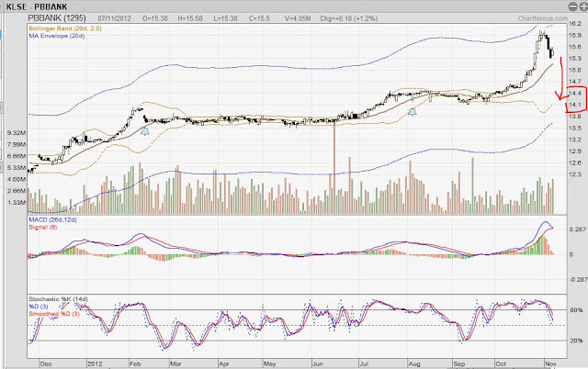Click the bell alert marker near February

pos(145,131)
